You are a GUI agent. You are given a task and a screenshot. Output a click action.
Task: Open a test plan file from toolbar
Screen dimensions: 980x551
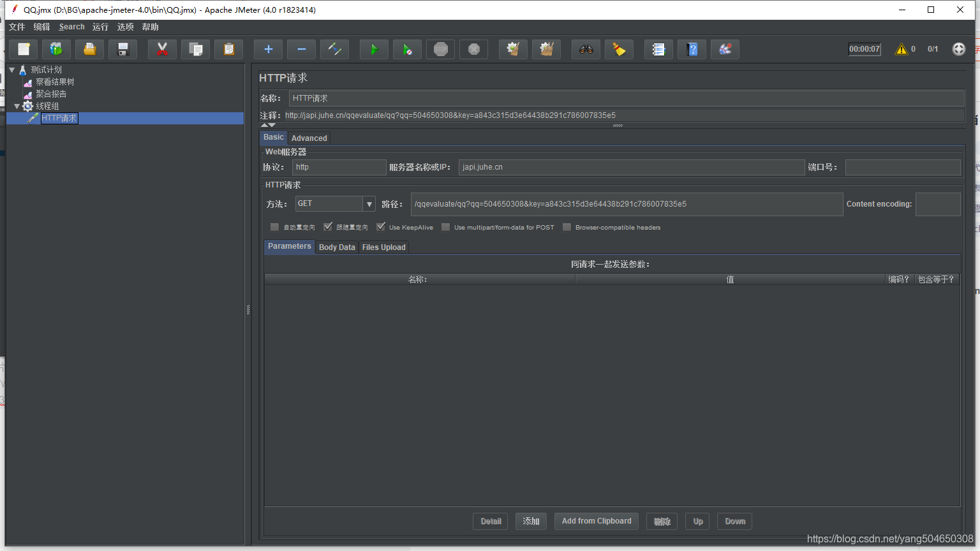(x=90, y=49)
